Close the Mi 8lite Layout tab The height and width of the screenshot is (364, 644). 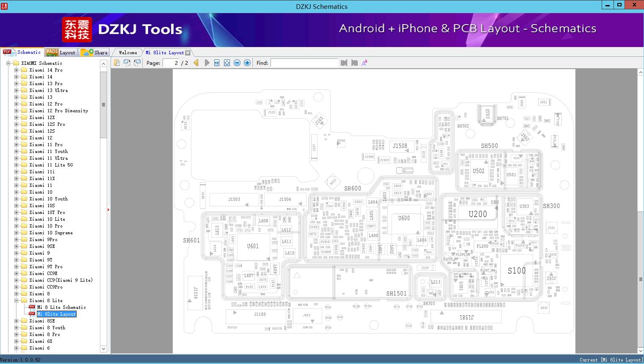pyautogui.click(x=188, y=53)
